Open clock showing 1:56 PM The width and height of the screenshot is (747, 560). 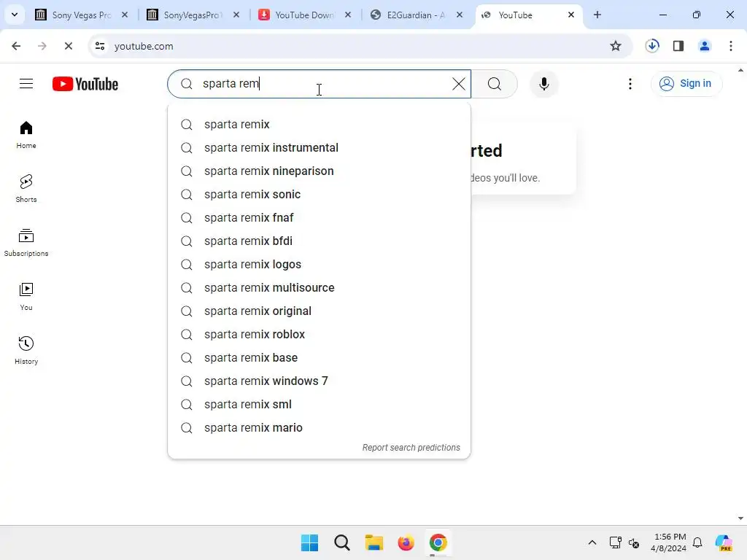pyautogui.click(x=670, y=542)
